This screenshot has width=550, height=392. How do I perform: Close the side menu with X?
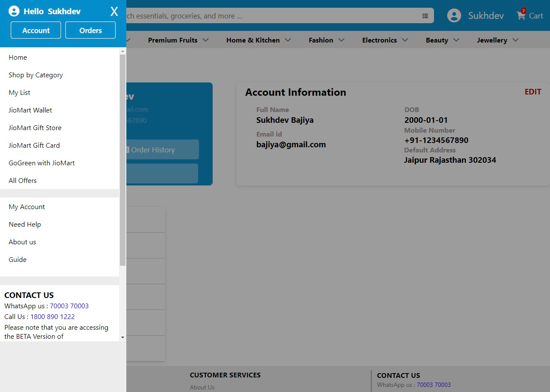114,12
